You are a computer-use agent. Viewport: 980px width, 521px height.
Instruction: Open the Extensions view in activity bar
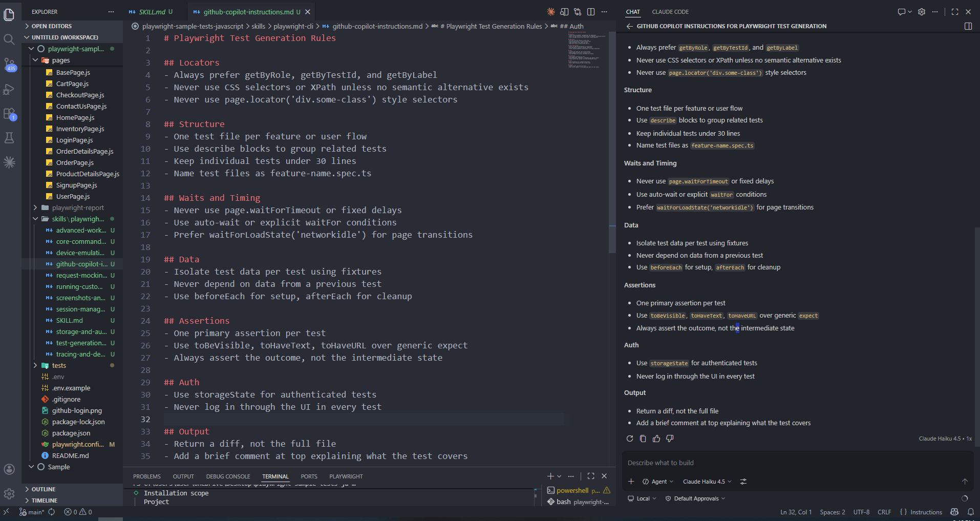(9, 114)
